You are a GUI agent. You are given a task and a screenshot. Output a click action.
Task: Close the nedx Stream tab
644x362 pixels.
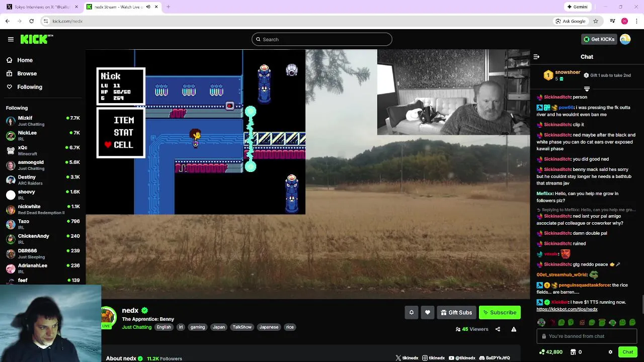pos(156,7)
